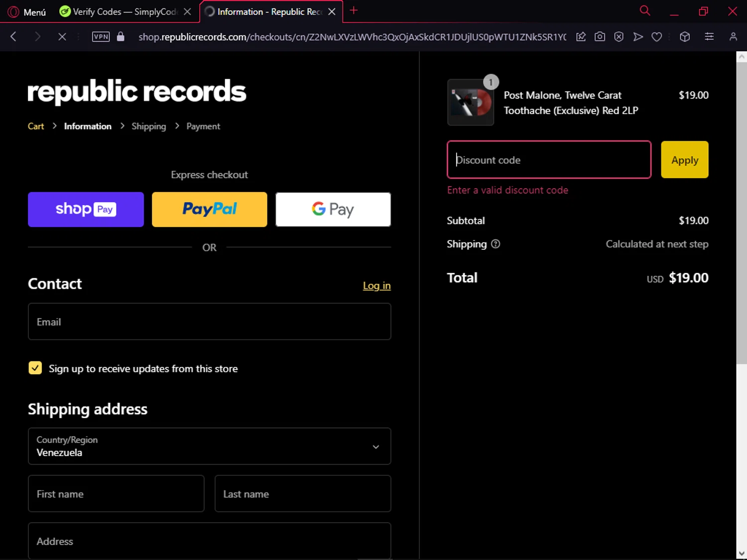747x560 pixels.
Task: Focus the Last name field
Action: coord(303,493)
